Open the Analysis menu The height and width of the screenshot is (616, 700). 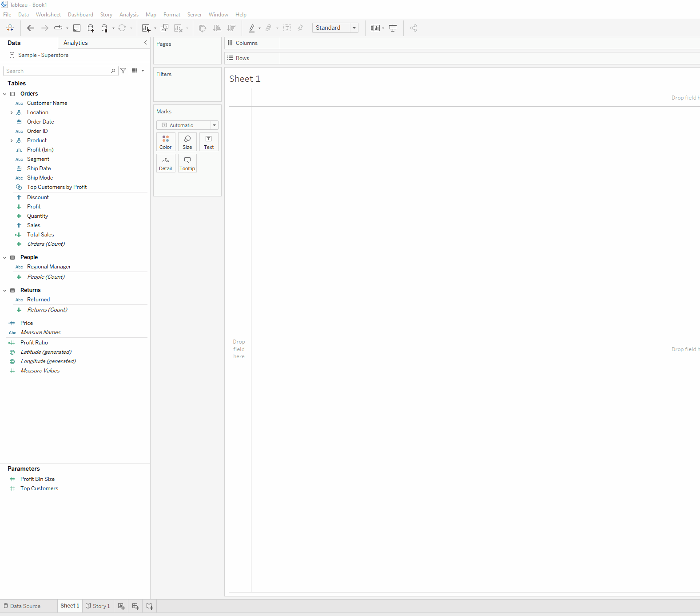[129, 15]
